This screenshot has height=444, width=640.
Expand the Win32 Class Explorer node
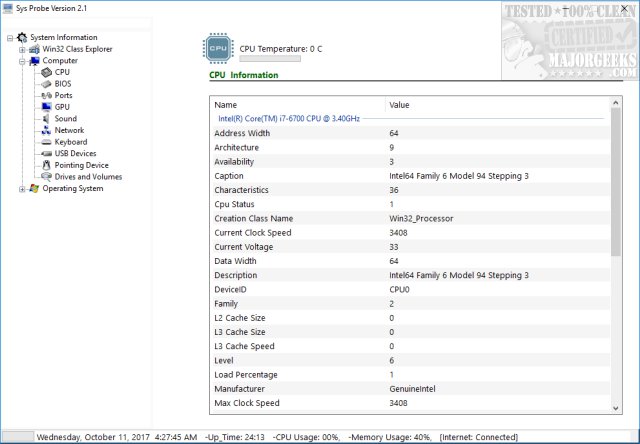tap(22, 49)
